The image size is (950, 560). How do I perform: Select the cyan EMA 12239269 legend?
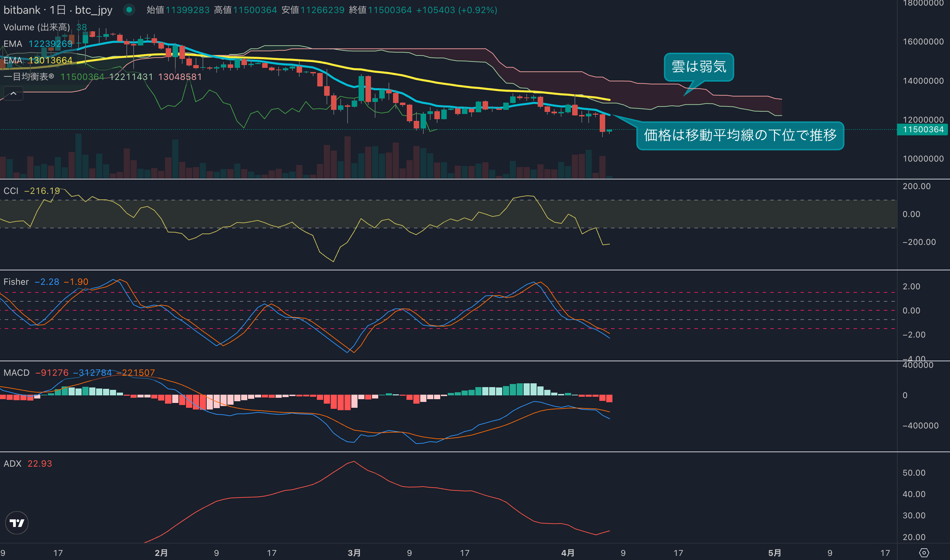(x=38, y=44)
